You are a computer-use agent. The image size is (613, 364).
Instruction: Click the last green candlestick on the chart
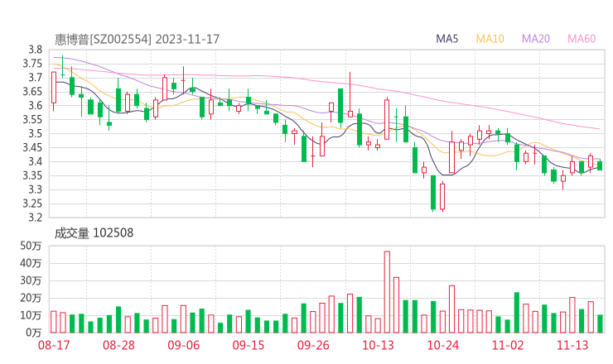click(x=600, y=165)
